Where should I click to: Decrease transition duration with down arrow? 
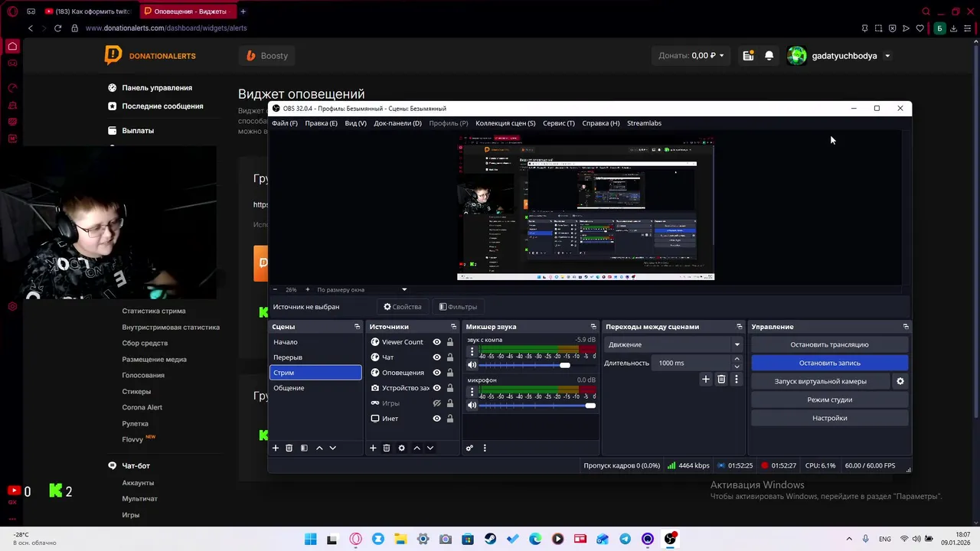[737, 367]
